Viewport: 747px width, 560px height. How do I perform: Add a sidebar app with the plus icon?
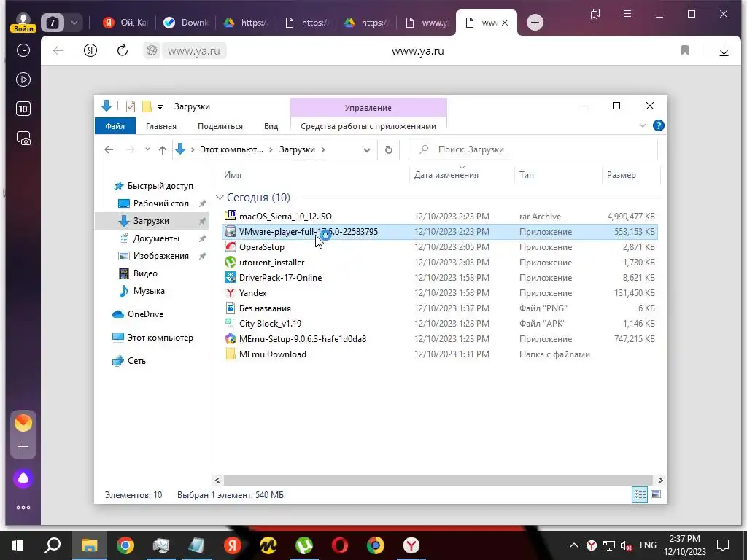pyautogui.click(x=23, y=447)
